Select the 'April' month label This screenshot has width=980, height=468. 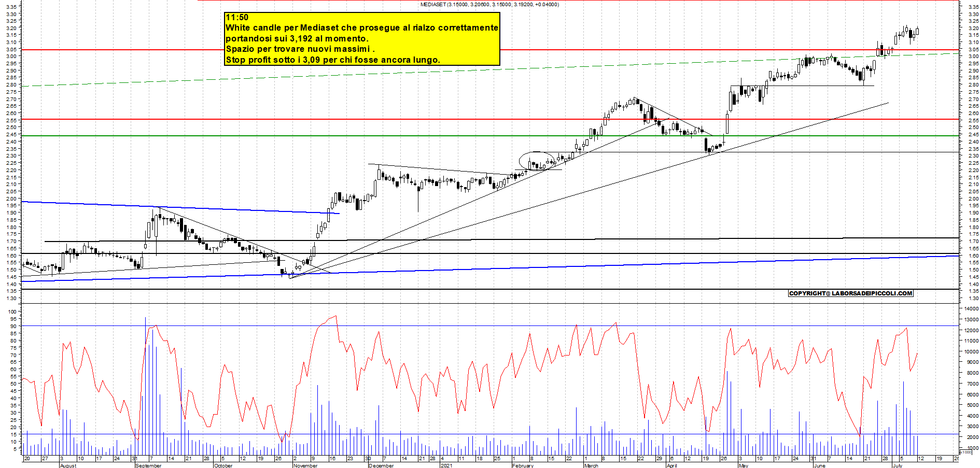[x=671, y=465]
